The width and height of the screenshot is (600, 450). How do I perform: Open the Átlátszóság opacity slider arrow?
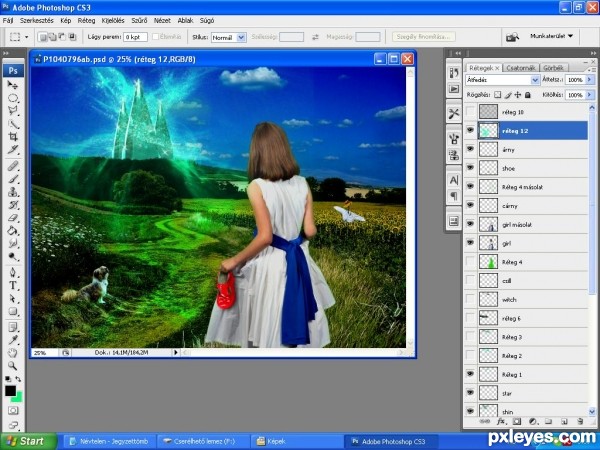[x=589, y=80]
